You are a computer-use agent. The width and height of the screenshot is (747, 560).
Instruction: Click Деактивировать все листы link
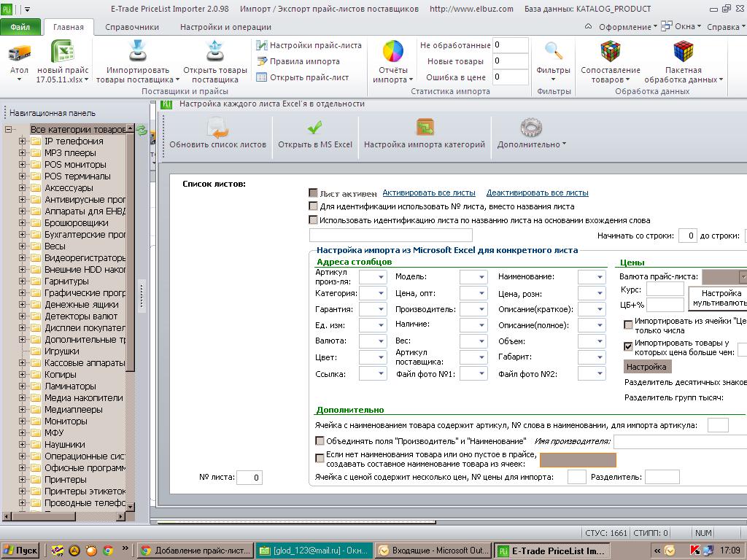[x=538, y=192]
